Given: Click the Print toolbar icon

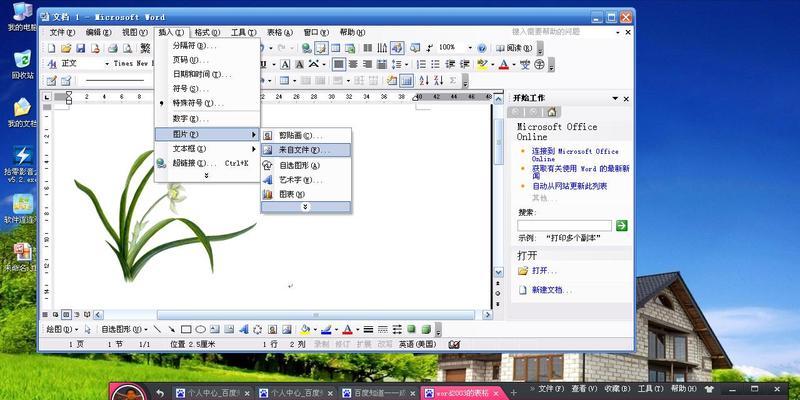Looking at the screenshot, I should (x=113, y=48).
